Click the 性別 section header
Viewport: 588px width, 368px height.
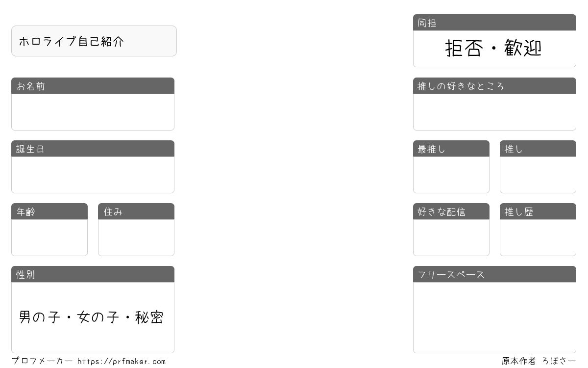[93, 274]
